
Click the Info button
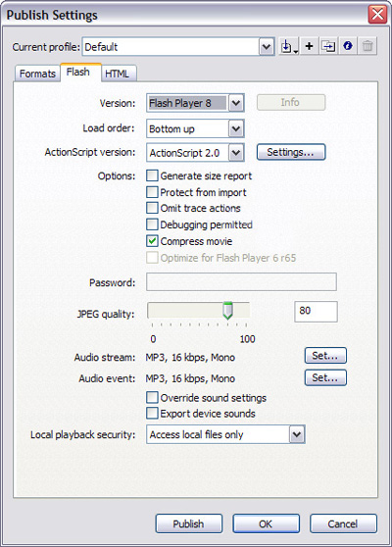tap(291, 103)
